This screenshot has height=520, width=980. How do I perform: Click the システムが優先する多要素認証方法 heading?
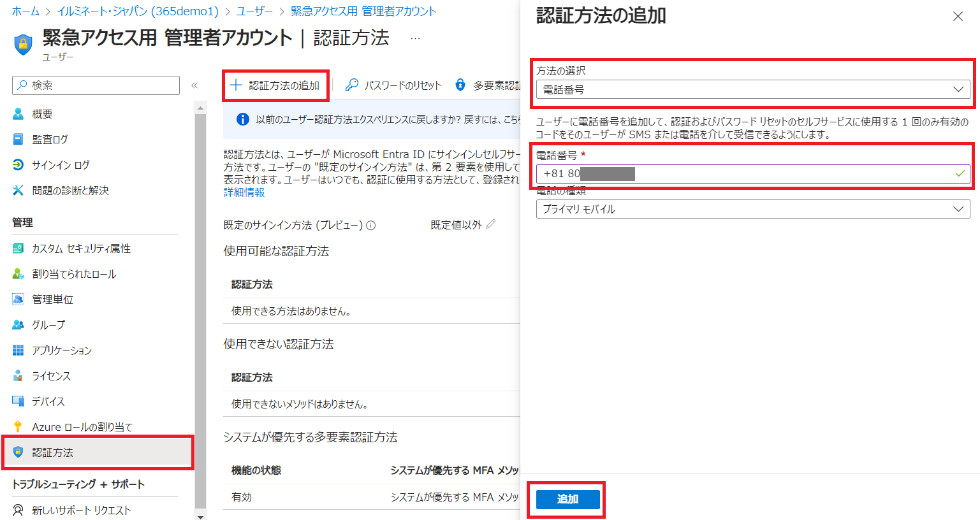311,437
